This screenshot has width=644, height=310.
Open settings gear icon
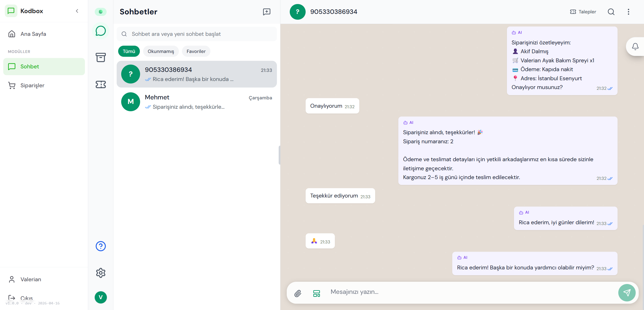[101, 273]
